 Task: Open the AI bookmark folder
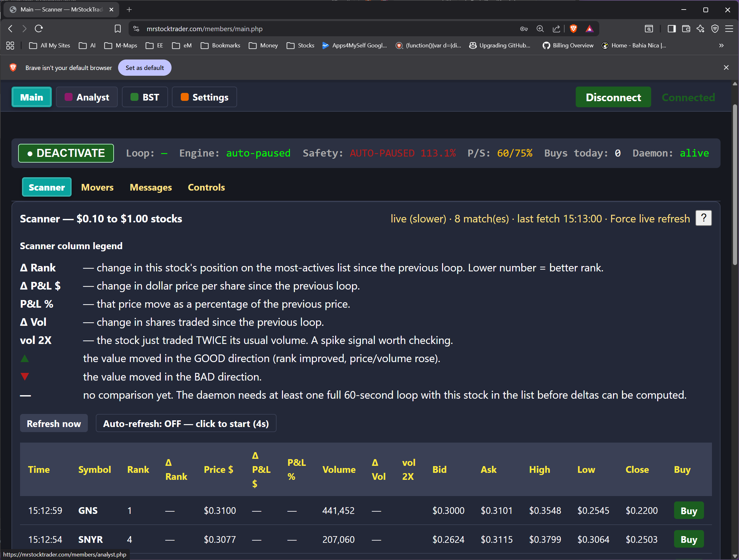[x=87, y=45]
